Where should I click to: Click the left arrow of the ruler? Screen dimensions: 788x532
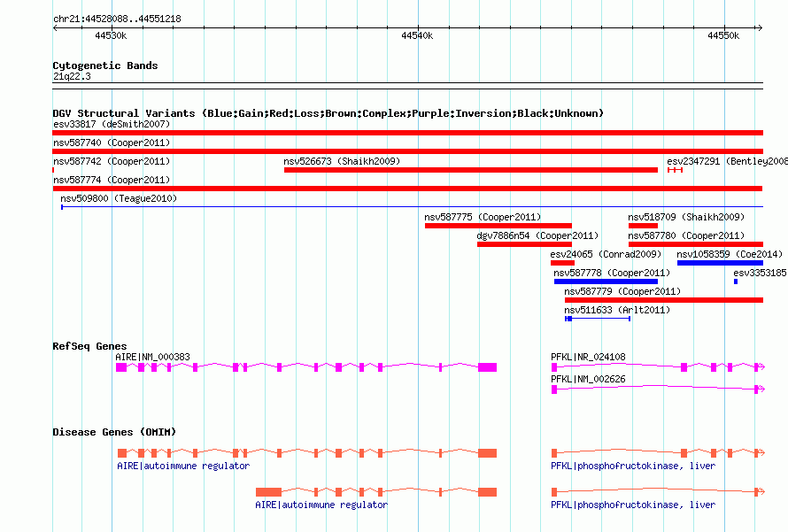55,27
